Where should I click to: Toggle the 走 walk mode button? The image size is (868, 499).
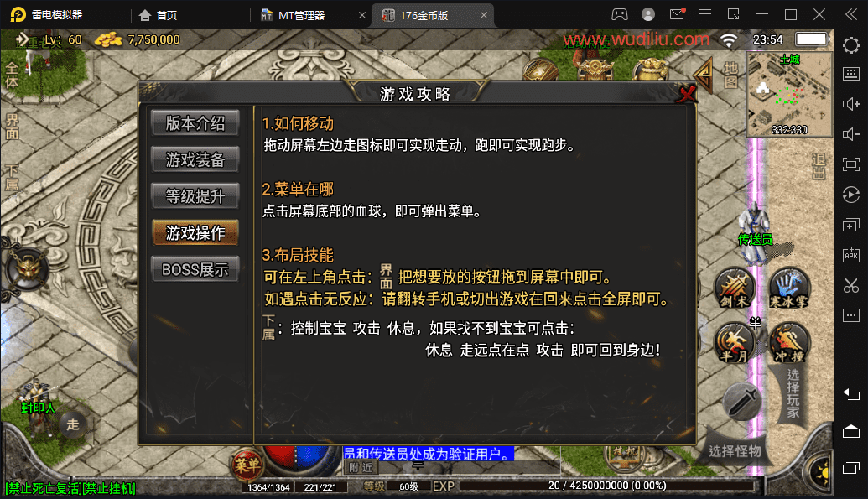[73, 425]
